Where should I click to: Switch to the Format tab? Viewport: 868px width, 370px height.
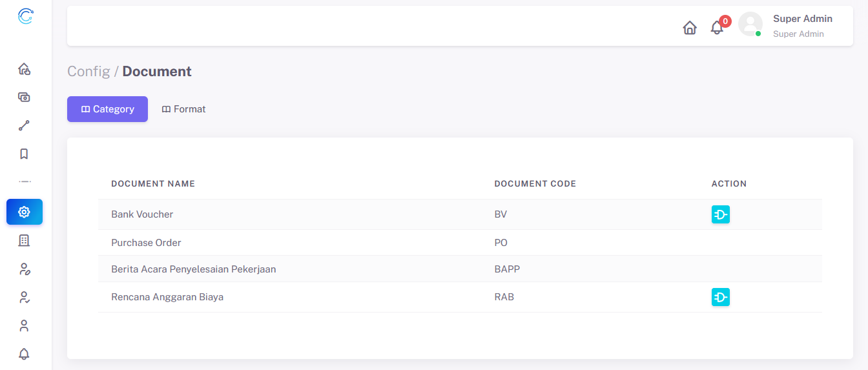point(183,109)
